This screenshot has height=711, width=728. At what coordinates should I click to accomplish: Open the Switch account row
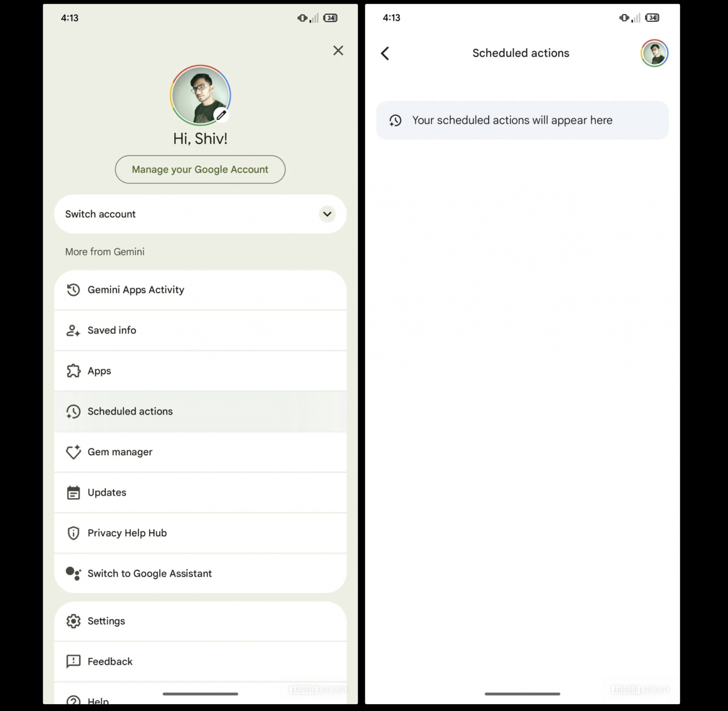[200, 214]
